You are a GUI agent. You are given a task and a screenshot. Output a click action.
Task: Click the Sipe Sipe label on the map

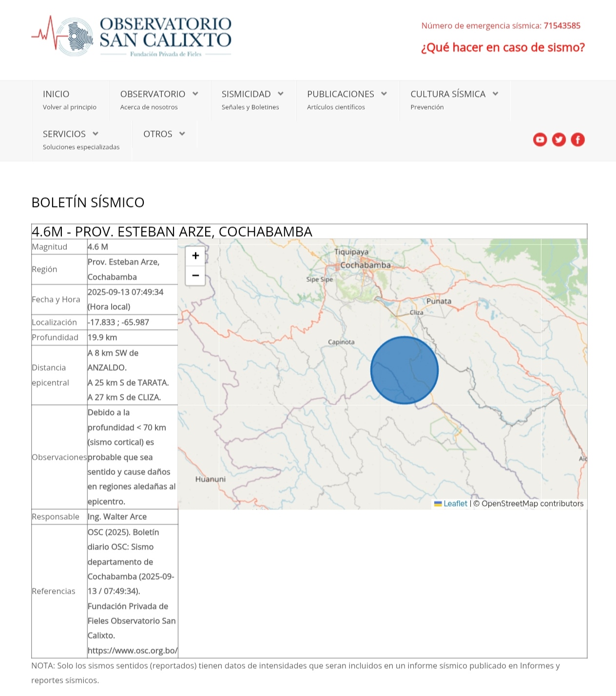[320, 280]
